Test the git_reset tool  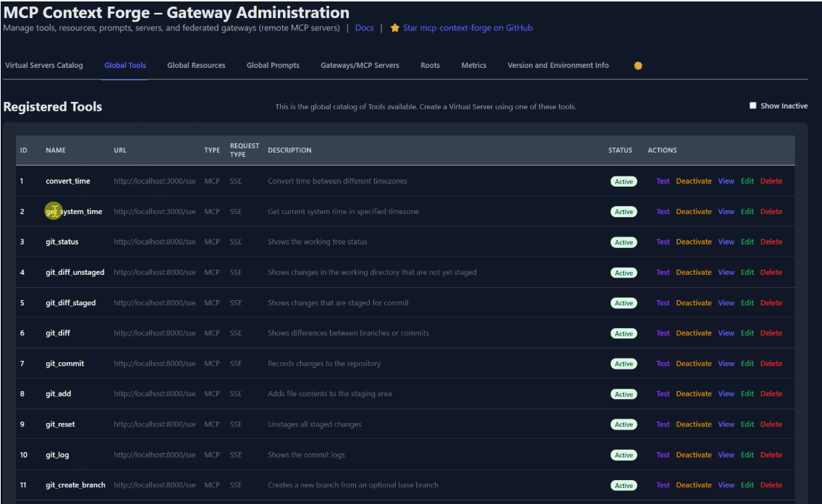pyautogui.click(x=663, y=424)
